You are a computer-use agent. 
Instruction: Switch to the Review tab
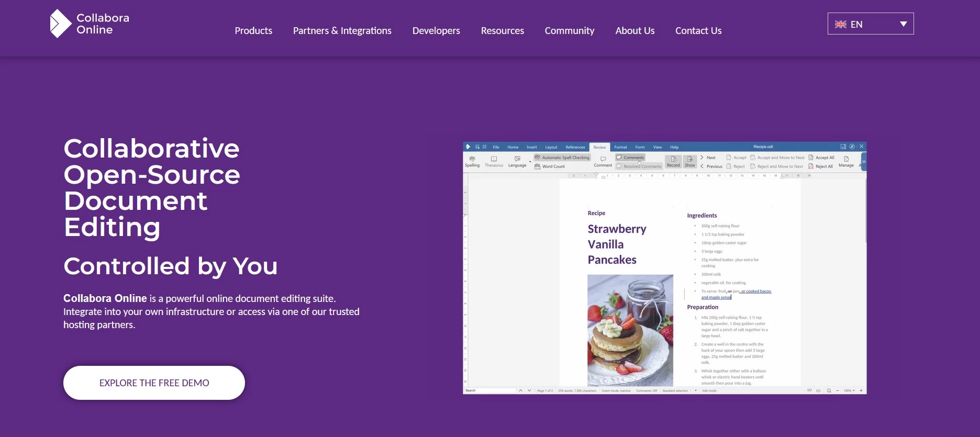point(599,147)
